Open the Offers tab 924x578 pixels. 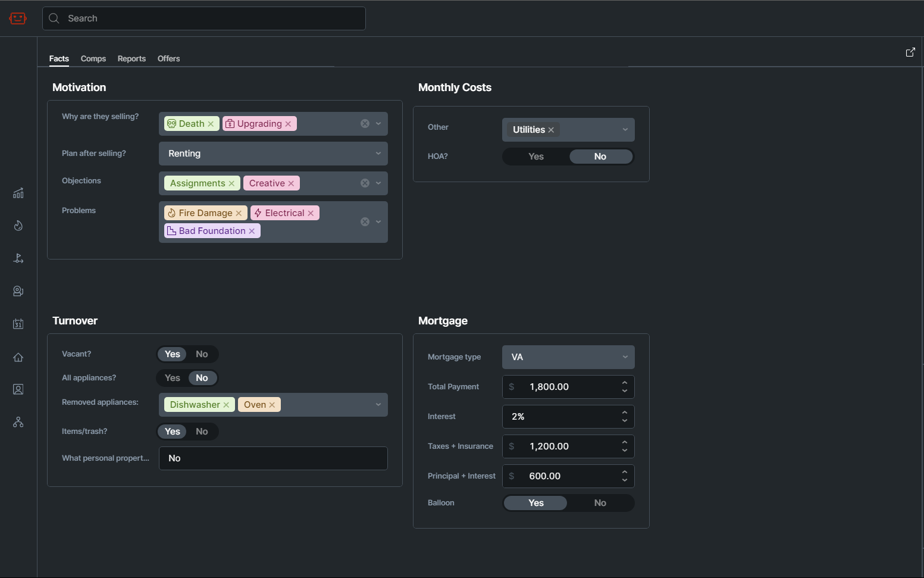(168, 58)
